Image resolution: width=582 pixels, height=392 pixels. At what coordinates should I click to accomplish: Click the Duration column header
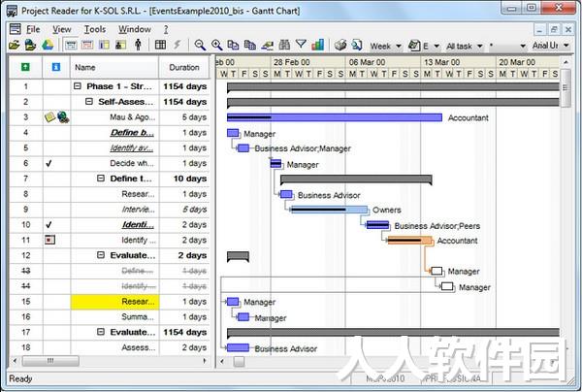pos(184,67)
